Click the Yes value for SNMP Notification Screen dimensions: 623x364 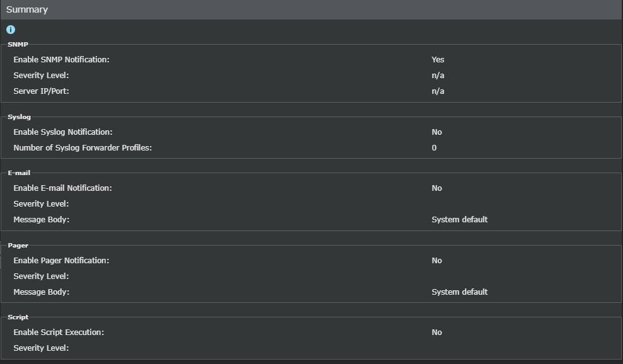(438, 60)
